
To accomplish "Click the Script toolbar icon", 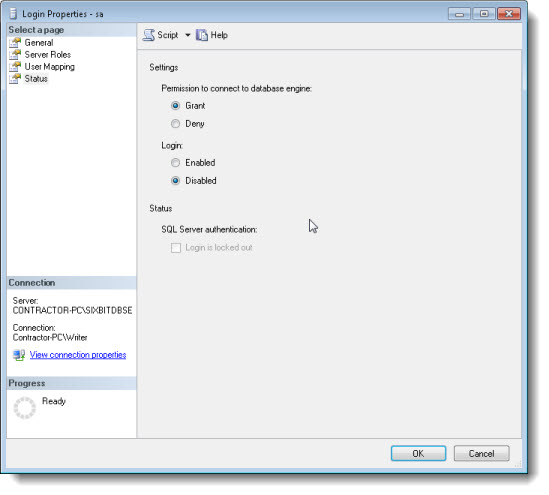I will (x=149, y=35).
